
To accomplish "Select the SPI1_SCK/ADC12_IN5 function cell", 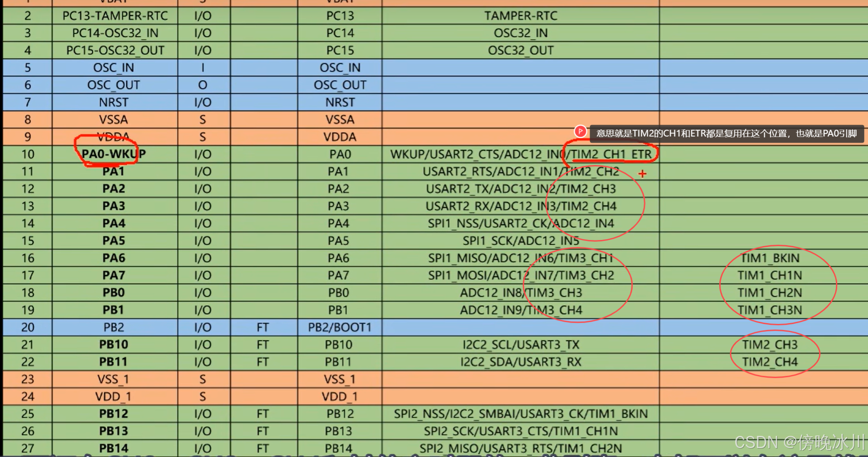I will [x=521, y=241].
